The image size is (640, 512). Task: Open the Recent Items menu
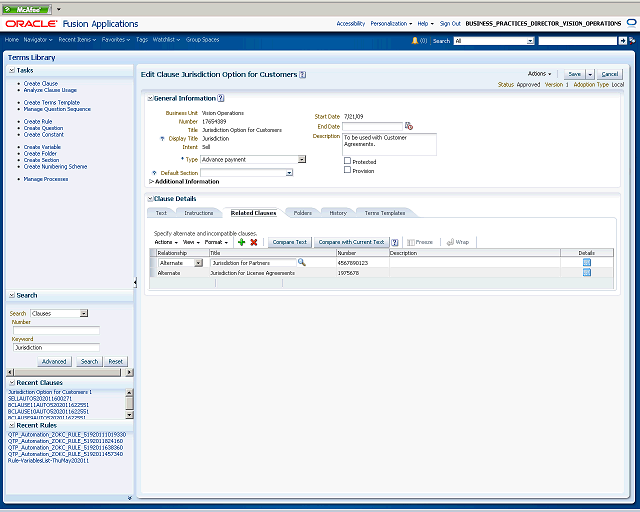[77, 40]
